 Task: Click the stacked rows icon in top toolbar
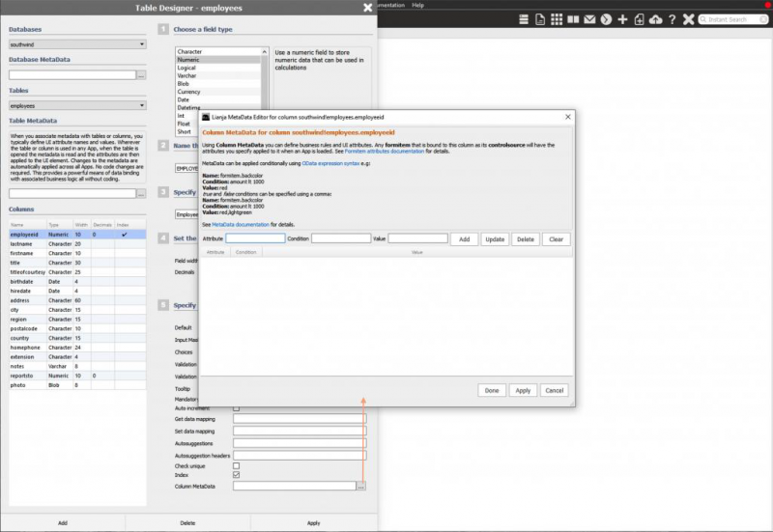523,19
